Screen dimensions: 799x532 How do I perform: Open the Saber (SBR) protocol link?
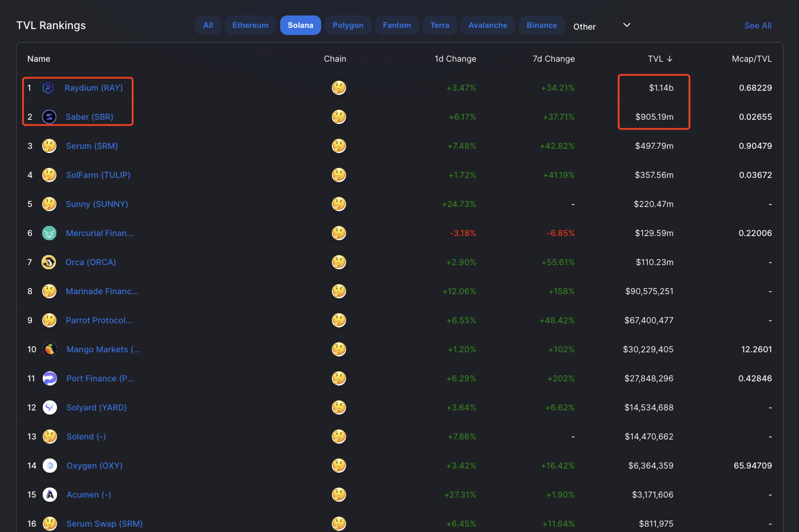point(90,117)
